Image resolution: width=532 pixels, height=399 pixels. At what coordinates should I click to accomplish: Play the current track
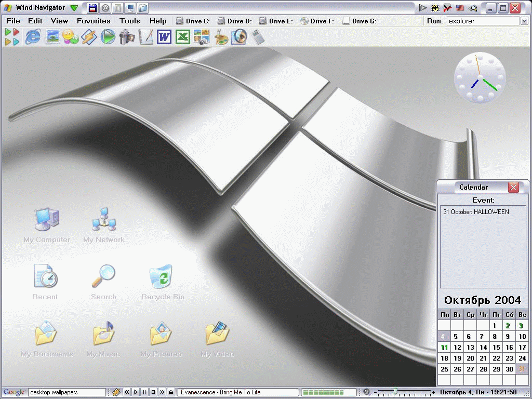click(x=136, y=392)
